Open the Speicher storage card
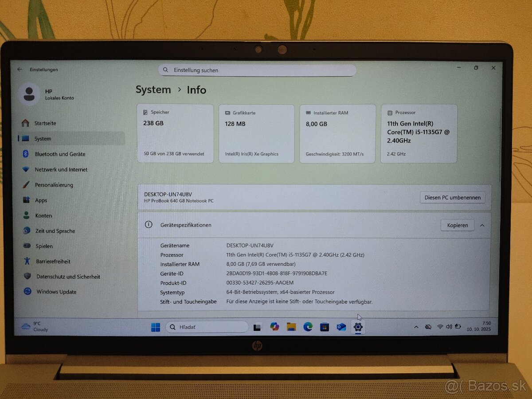The image size is (532, 399). tap(175, 133)
